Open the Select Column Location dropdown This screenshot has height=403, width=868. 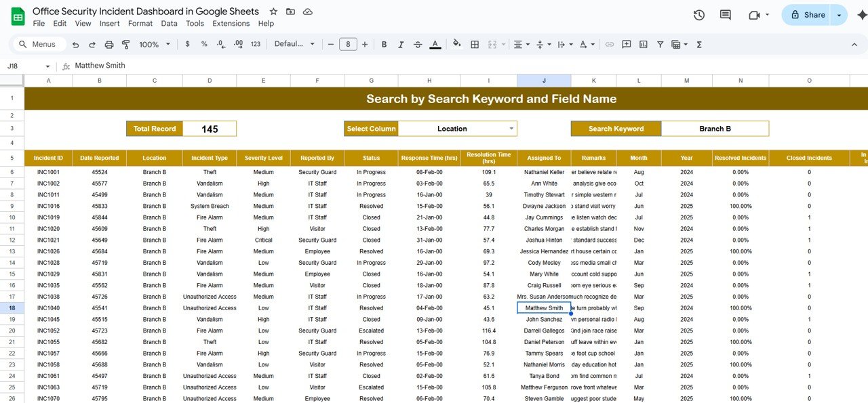pyautogui.click(x=511, y=129)
